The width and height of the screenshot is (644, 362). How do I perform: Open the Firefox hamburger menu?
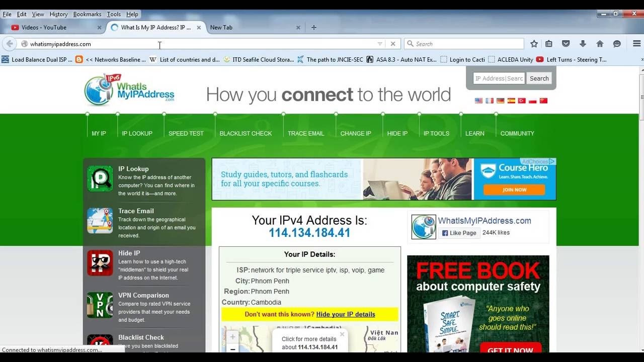point(636,44)
